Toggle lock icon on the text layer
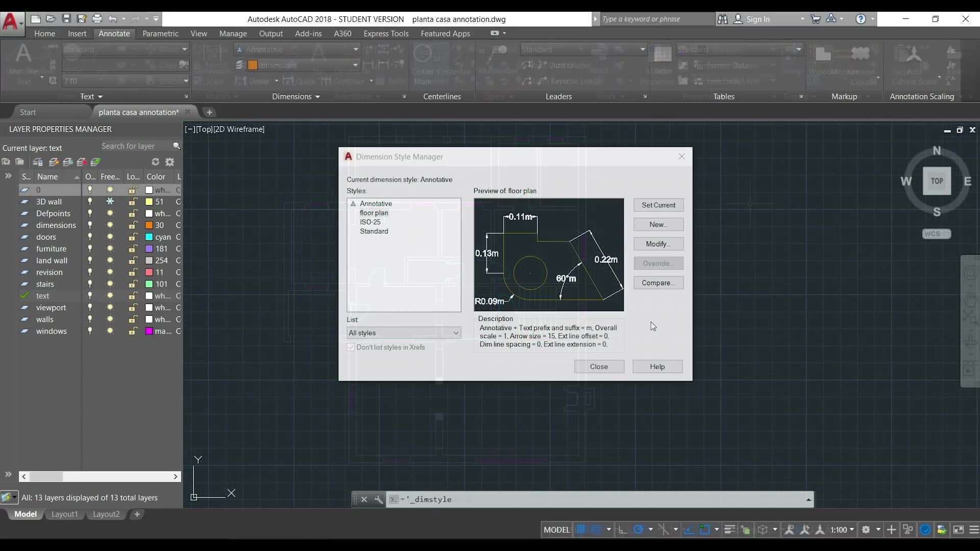The height and width of the screenshot is (551, 980). 133,295
